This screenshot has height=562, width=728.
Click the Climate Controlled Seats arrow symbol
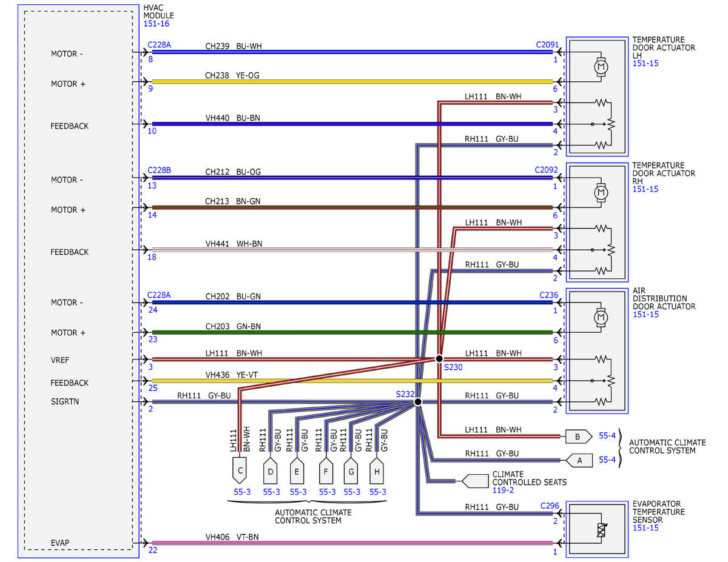[474, 482]
